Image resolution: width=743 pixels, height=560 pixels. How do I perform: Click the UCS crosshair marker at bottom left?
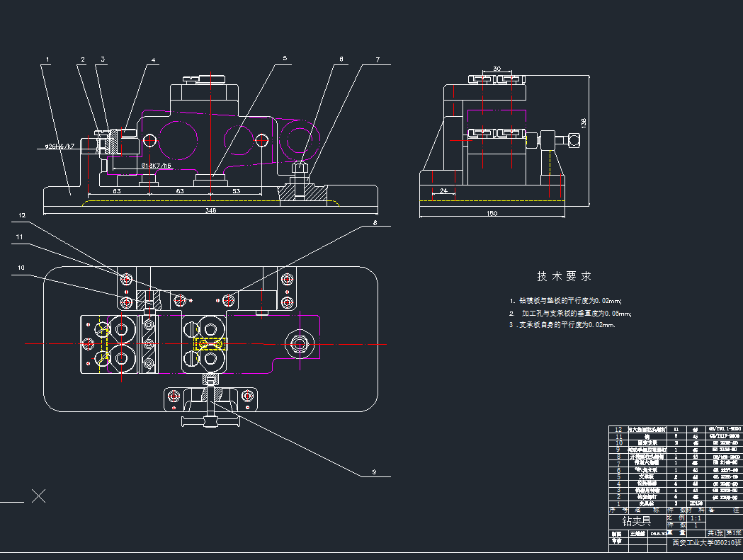point(38,496)
